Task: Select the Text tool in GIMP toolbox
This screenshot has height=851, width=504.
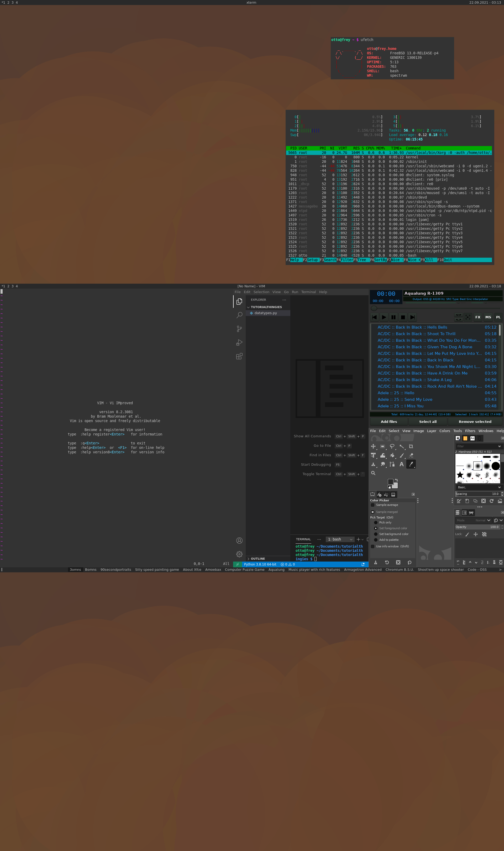Action: coord(401,464)
